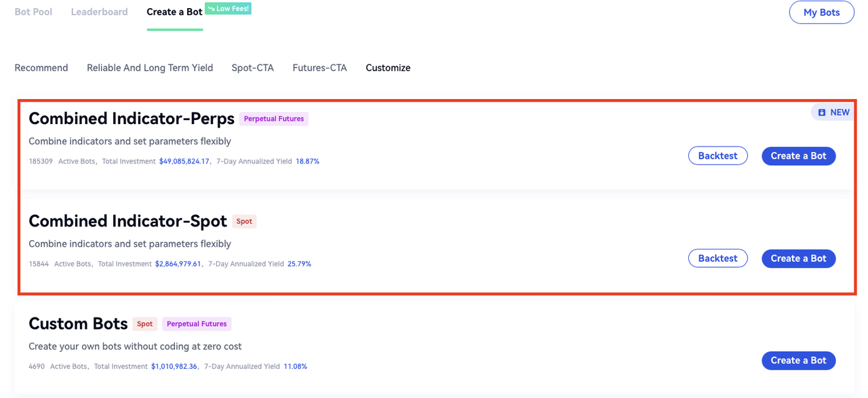Click the Custom Bots title
The width and height of the screenshot is (868, 398).
click(78, 323)
